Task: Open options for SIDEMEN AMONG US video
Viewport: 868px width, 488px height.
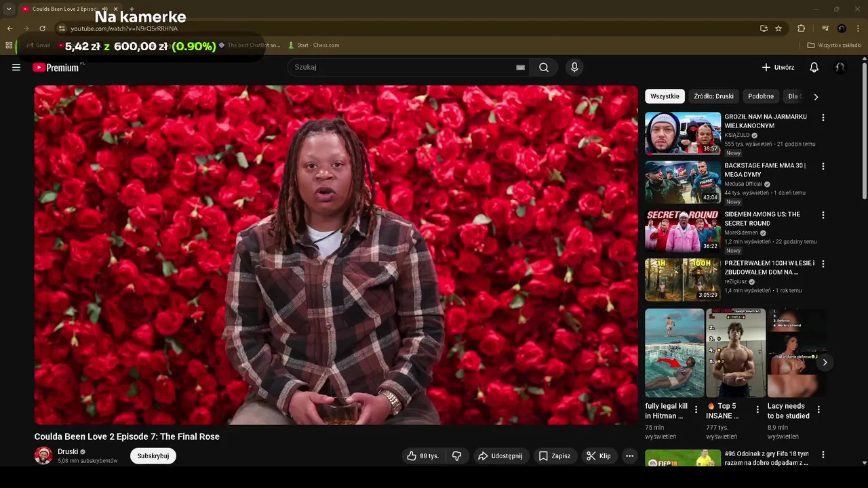Action: tap(823, 215)
